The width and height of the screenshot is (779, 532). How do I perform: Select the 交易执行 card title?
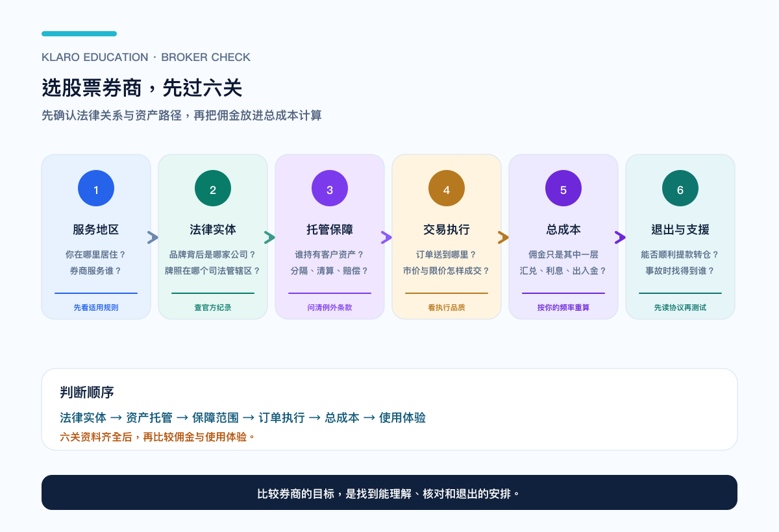click(x=447, y=230)
